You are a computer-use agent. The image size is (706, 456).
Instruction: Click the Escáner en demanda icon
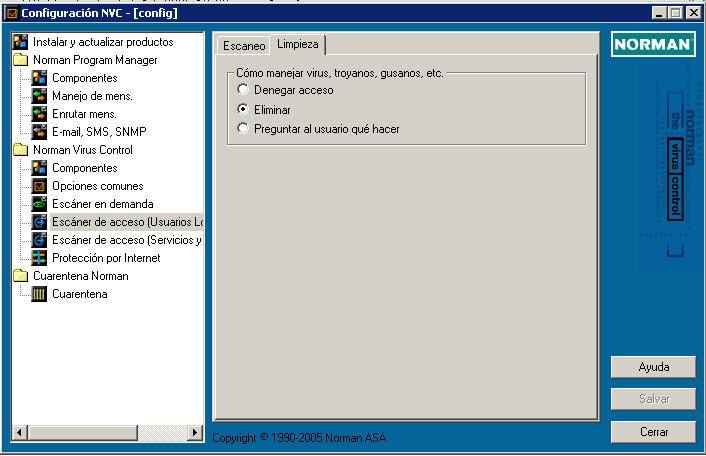(x=39, y=204)
